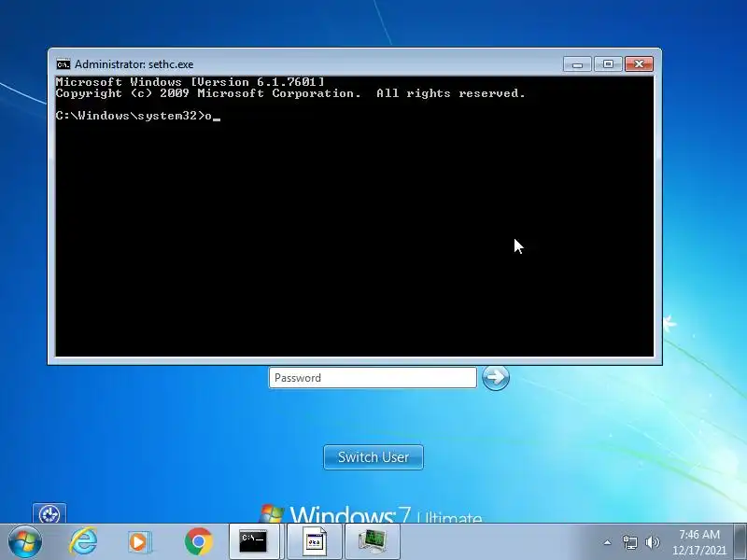Click the Switch User button
Viewport: 747px width, 560px height.
373,457
